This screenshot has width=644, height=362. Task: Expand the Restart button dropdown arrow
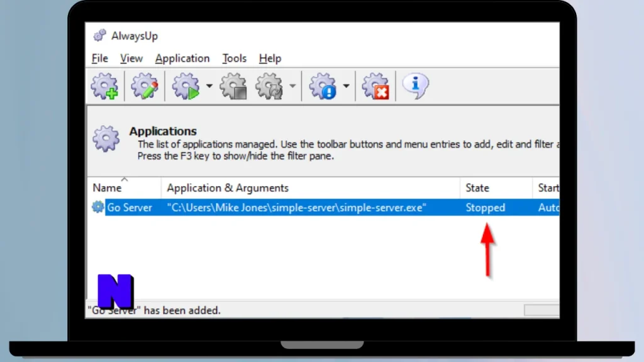[x=292, y=86]
